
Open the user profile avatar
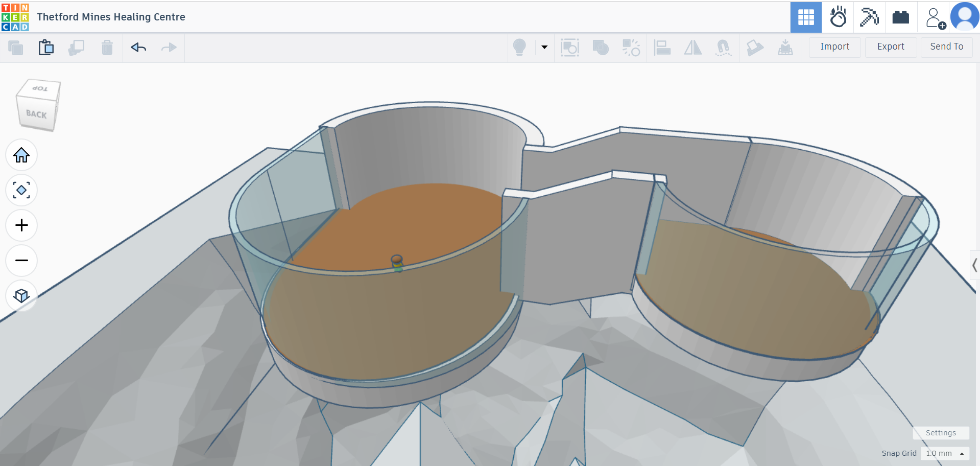point(965,17)
